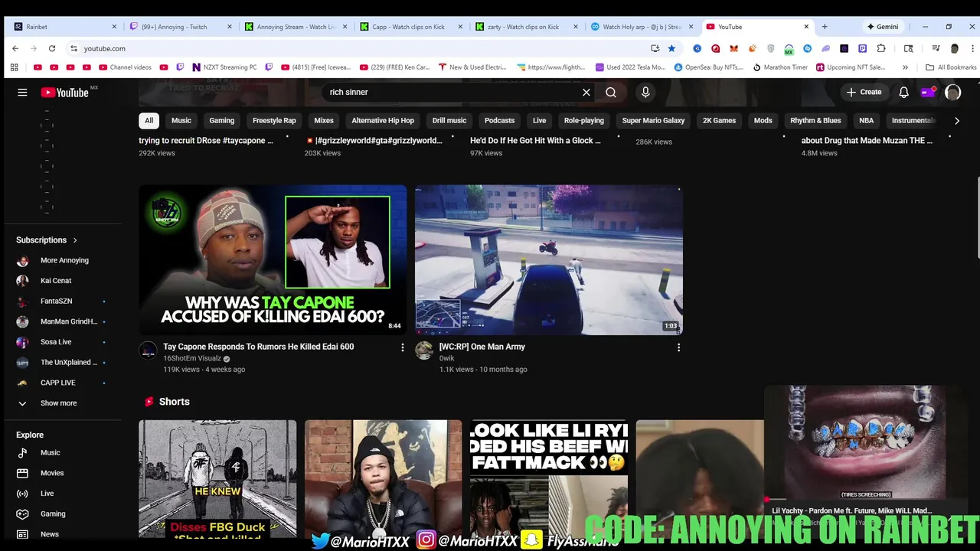Bookmark this page with star icon

click(671, 48)
